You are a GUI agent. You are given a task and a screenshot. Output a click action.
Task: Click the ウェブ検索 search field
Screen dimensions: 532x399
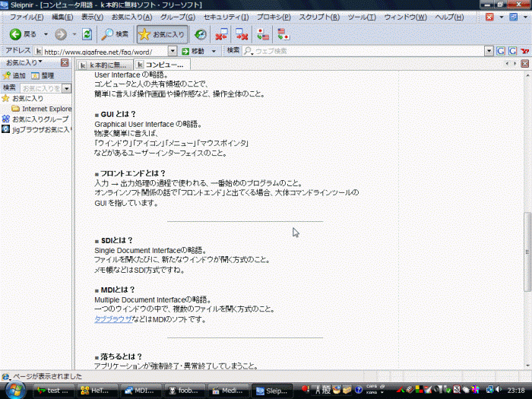coord(364,52)
